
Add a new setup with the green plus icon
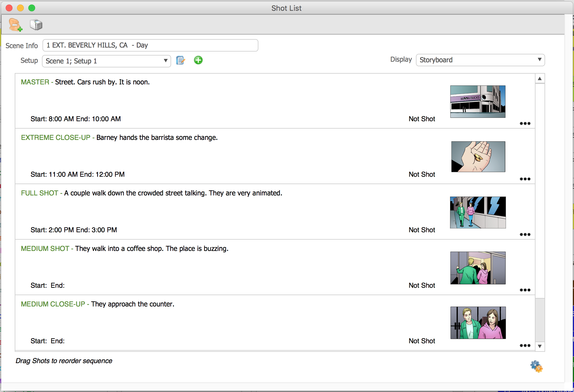198,60
